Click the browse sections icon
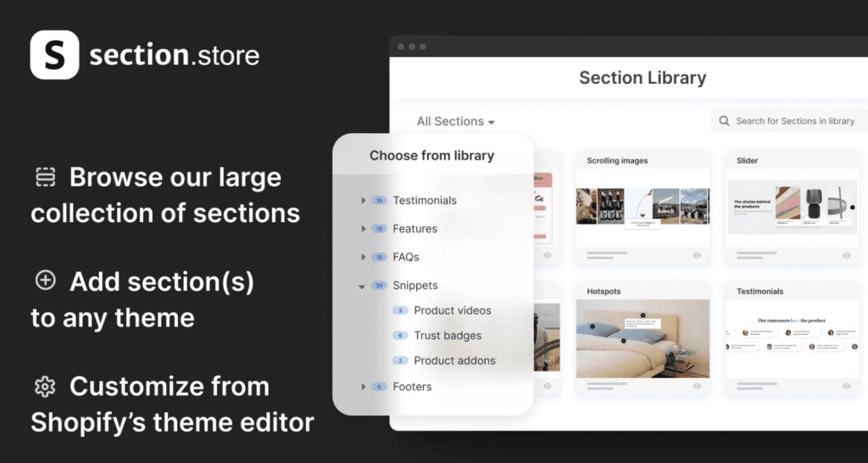868x463 pixels. coord(45,177)
